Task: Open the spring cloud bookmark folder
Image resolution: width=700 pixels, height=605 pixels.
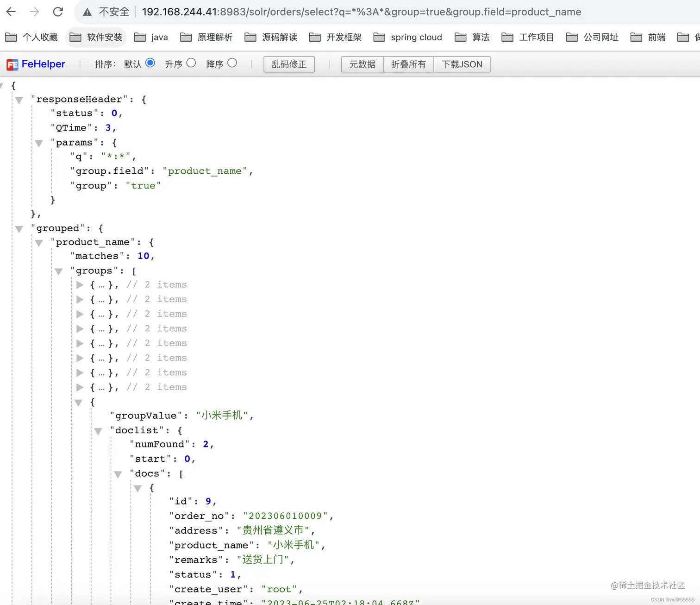Action: point(408,37)
